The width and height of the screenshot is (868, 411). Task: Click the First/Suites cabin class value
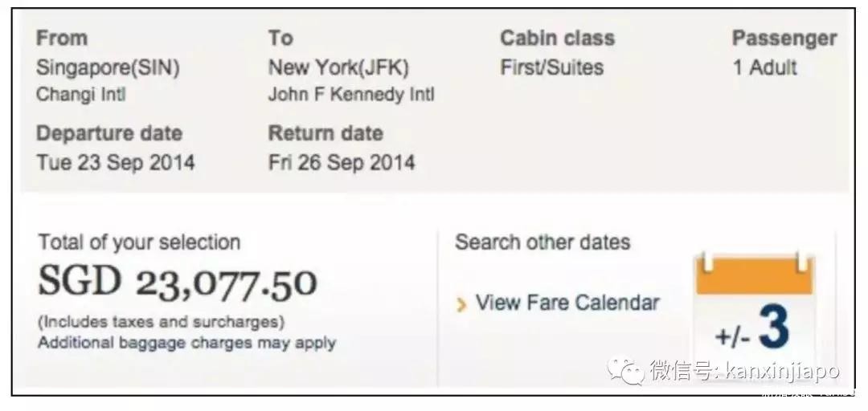pos(551,67)
